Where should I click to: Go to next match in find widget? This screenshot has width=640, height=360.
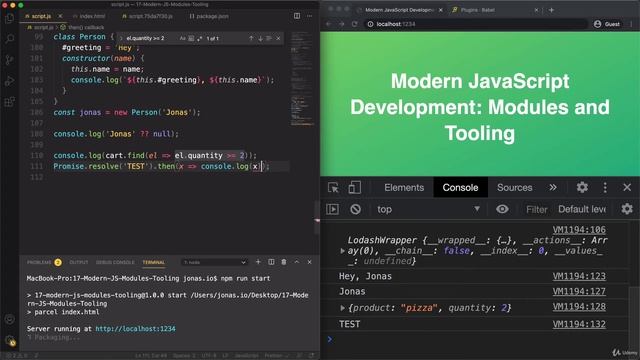click(260, 38)
